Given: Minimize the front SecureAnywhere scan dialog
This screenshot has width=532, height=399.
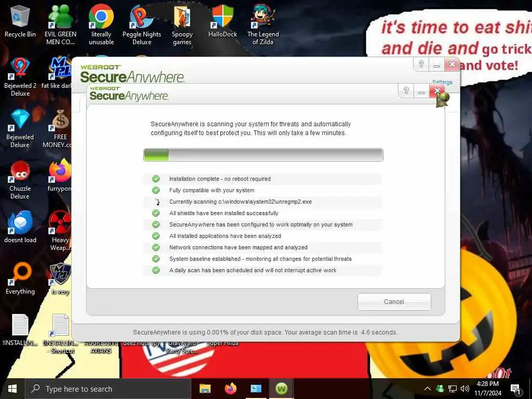Looking at the screenshot, I should point(421,91).
